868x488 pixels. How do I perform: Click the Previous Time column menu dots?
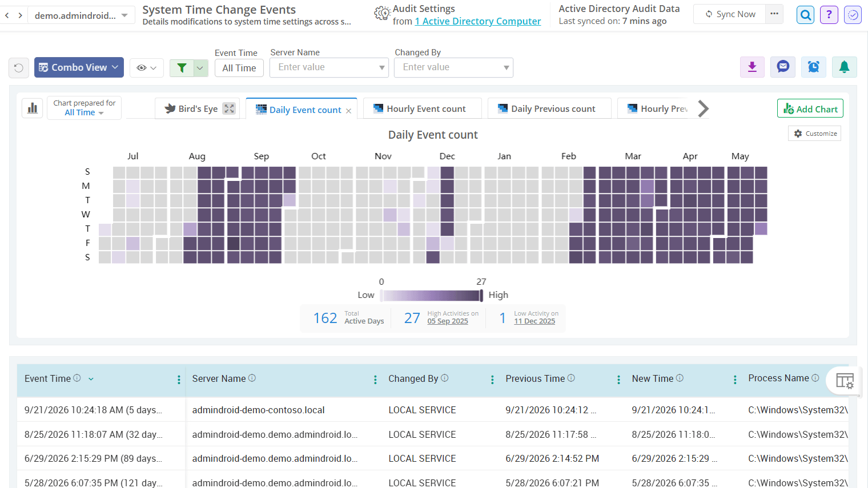coord(618,380)
